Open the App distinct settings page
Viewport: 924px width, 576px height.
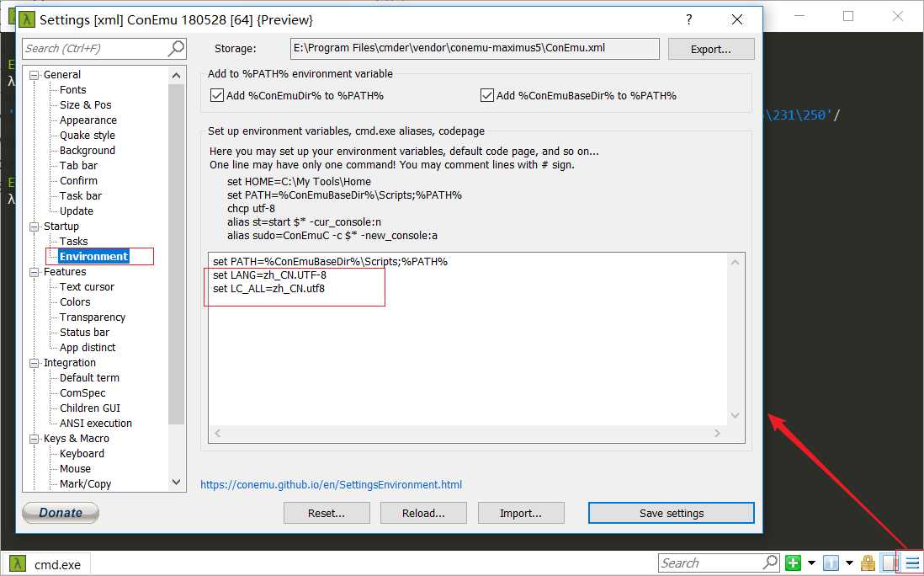88,348
